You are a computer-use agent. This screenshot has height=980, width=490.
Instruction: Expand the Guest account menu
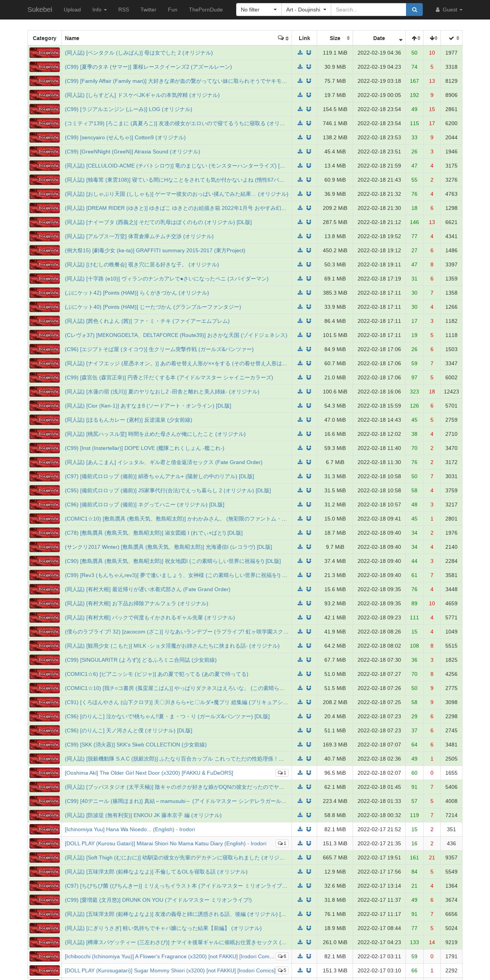click(x=449, y=10)
